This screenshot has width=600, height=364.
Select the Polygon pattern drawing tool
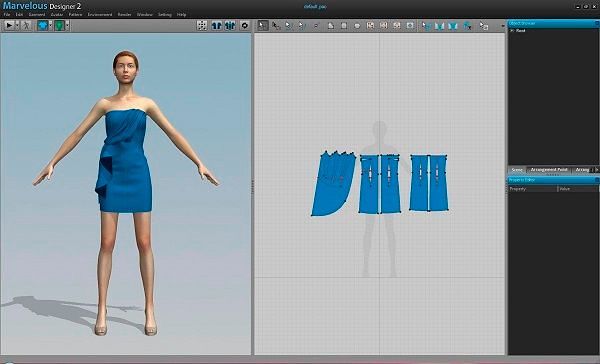[331, 26]
